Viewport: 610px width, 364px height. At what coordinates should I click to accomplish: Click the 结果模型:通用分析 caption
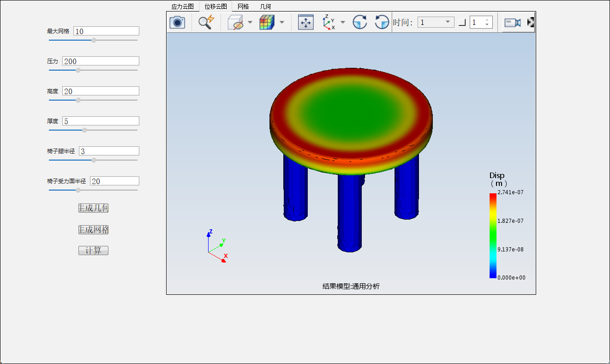351,286
